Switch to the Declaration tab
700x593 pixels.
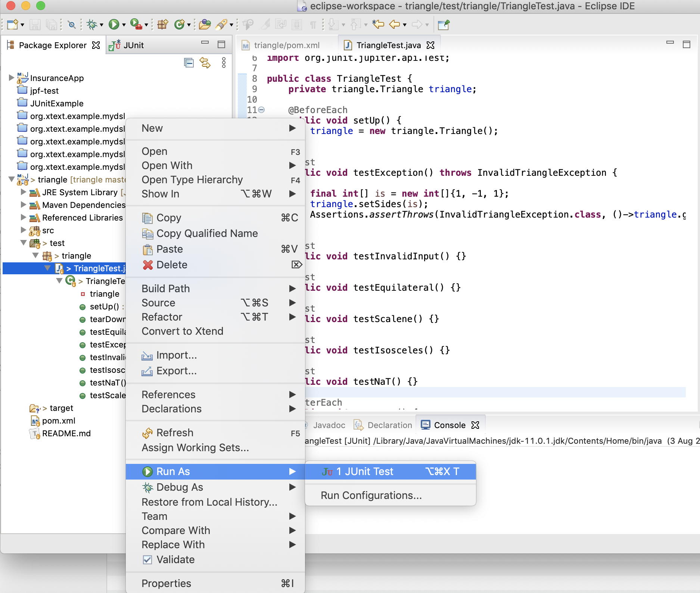point(383,425)
